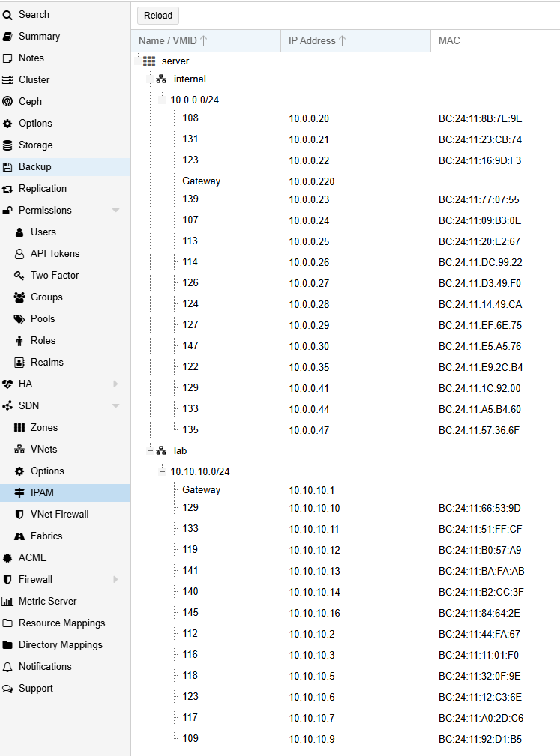Click the Backup floppy disk icon
Screen dimensions: 560x756
pyautogui.click(x=7, y=166)
